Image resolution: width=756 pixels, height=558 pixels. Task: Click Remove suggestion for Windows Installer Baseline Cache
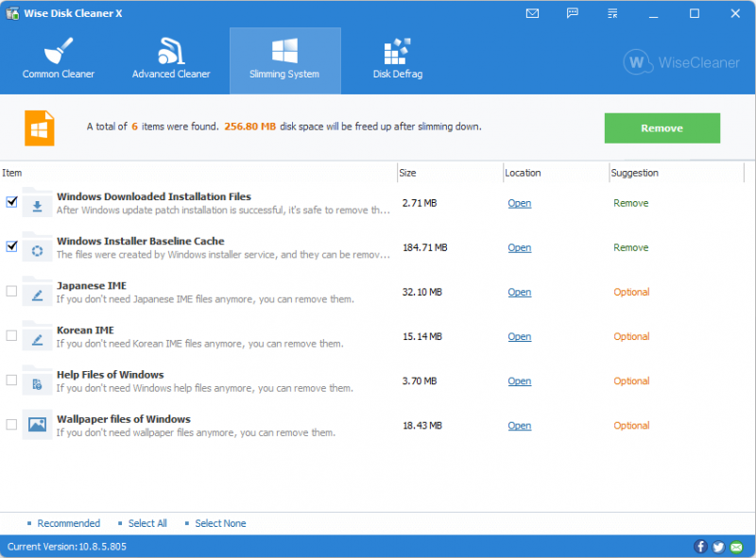tap(630, 247)
